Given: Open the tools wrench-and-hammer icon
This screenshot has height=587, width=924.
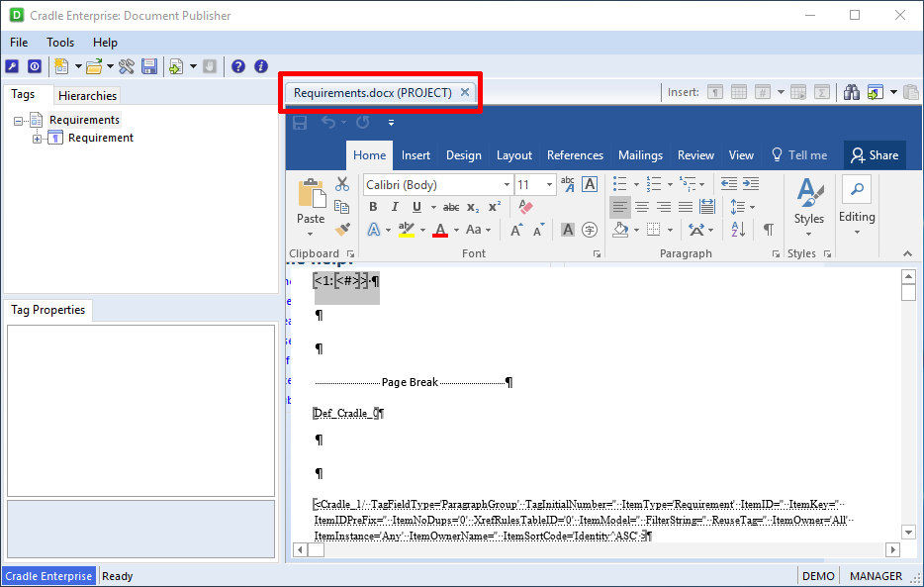Looking at the screenshot, I should pos(126,66).
